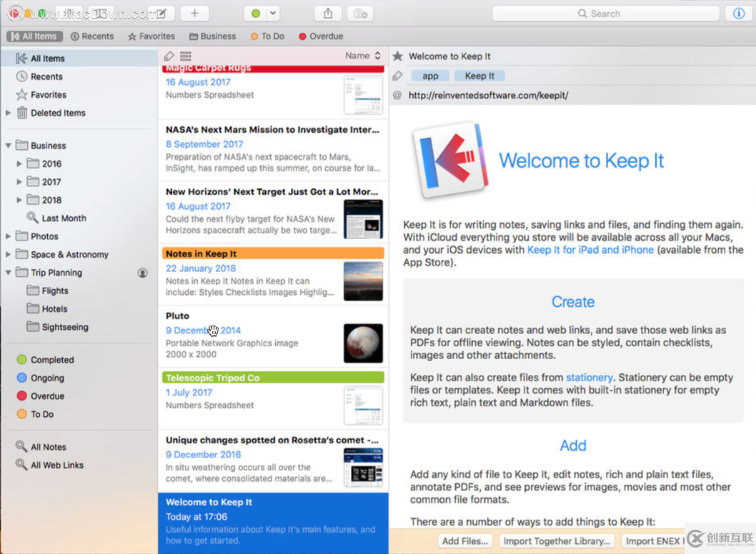The width and height of the screenshot is (756, 554).
Task: Select the Overdue tab in favorites bar
Action: pyautogui.click(x=320, y=36)
